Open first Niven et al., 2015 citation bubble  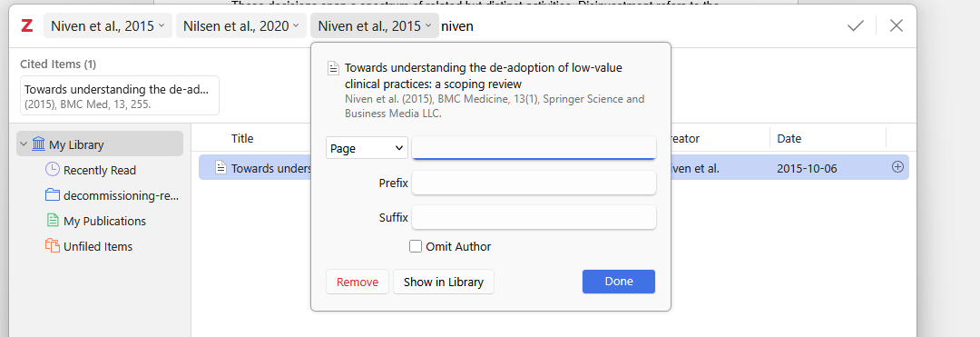coord(107,25)
